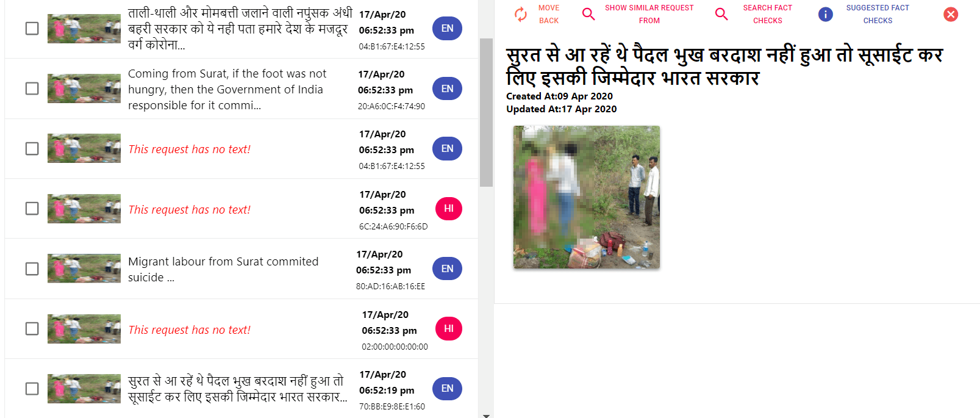Check the box on row 02:00:00:00:00:00

pyautogui.click(x=32, y=328)
